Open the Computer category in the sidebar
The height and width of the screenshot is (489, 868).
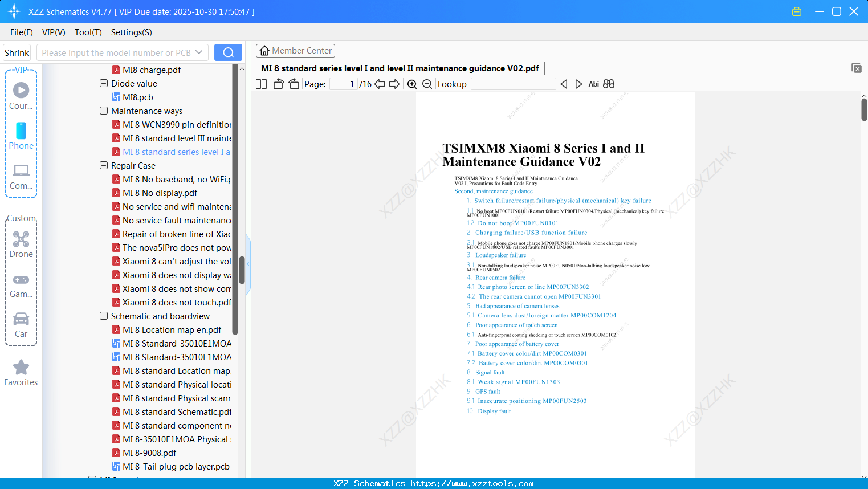[21, 176]
